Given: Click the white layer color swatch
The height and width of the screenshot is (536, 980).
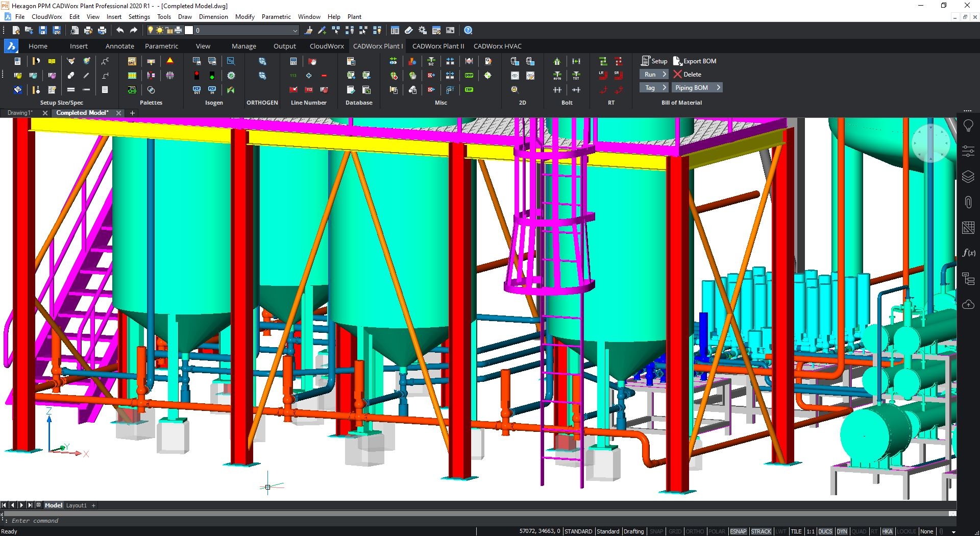Looking at the screenshot, I should [x=189, y=31].
